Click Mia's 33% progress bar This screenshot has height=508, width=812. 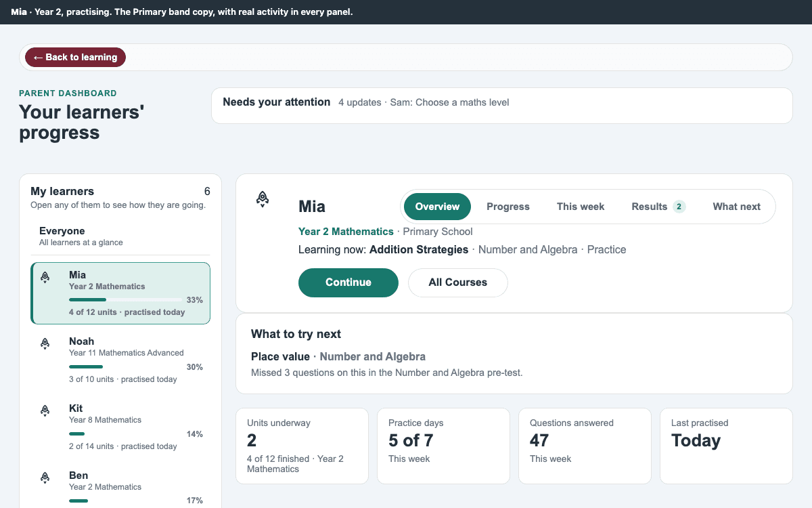(x=125, y=299)
